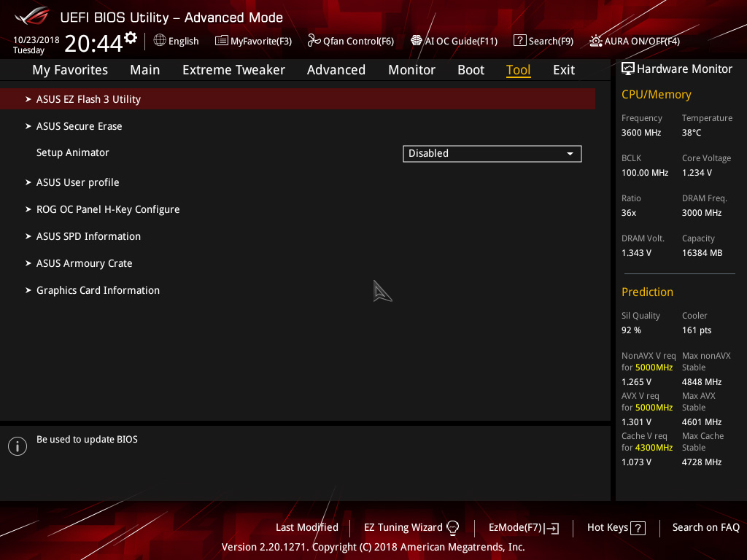
Task: Click the MyFavorite list icon
Action: (222, 41)
